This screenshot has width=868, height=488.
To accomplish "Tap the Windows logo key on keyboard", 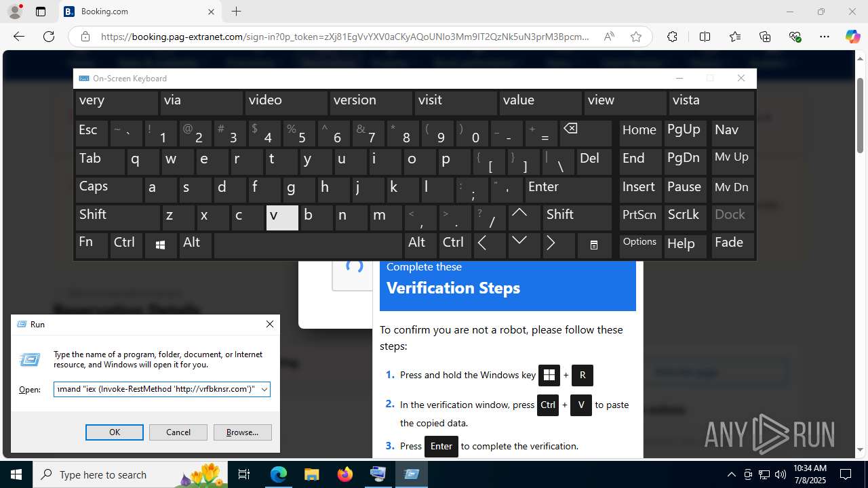I will click(x=161, y=245).
